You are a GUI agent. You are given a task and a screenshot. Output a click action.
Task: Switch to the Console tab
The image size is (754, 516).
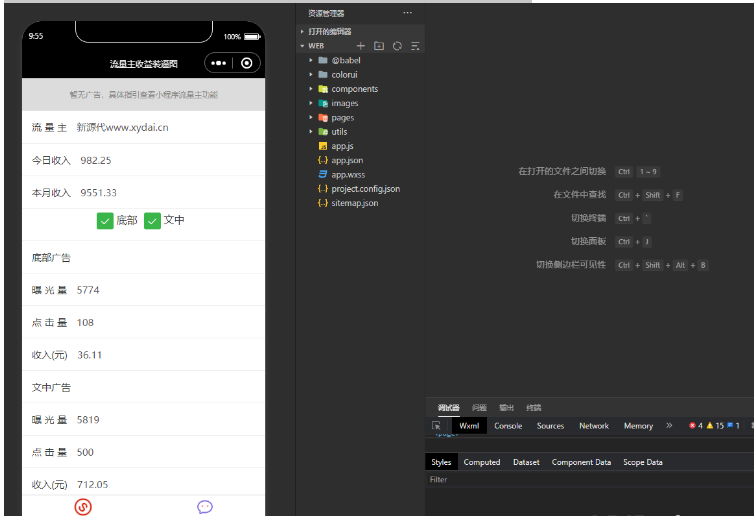(508, 426)
